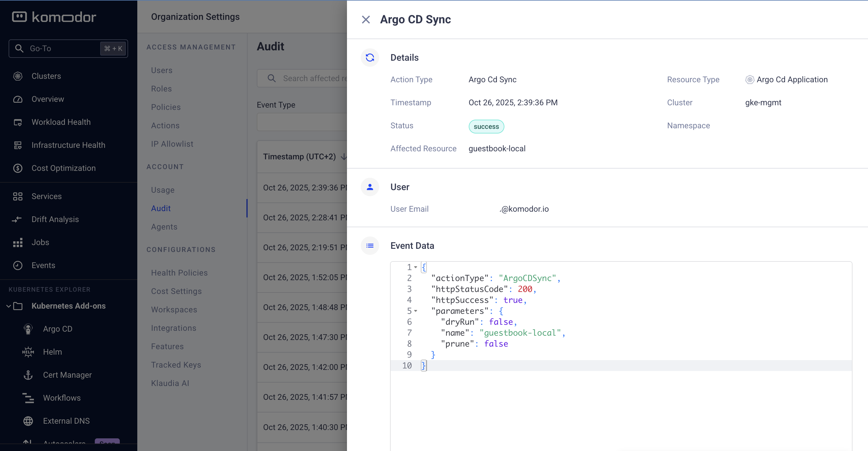Open Klaudia AI configuration

coord(170,383)
